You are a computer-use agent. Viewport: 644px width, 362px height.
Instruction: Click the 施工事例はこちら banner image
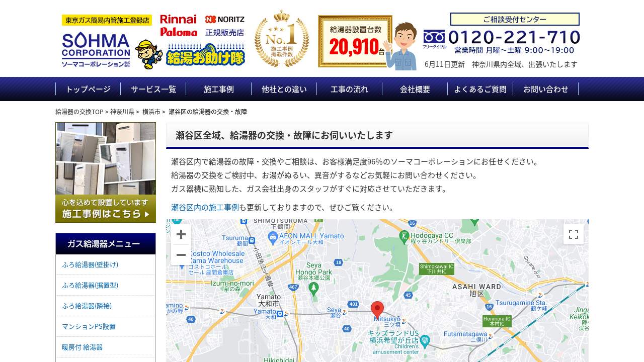[106, 172]
